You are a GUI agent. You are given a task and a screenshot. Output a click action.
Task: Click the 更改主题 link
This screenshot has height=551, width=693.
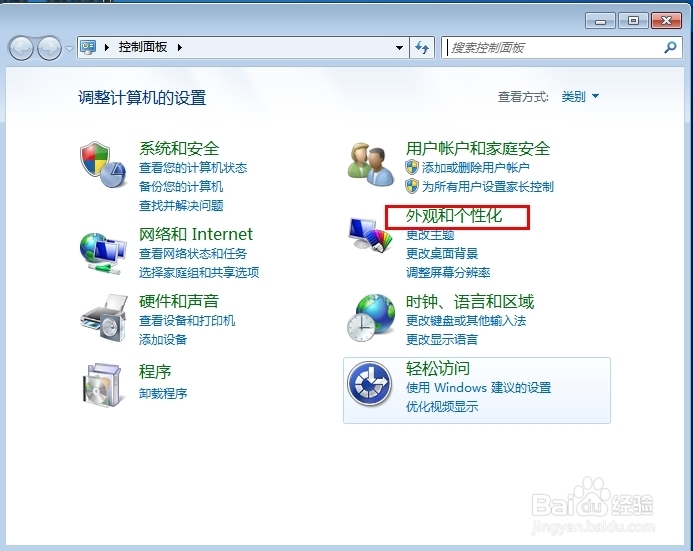(x=430, y=235)
